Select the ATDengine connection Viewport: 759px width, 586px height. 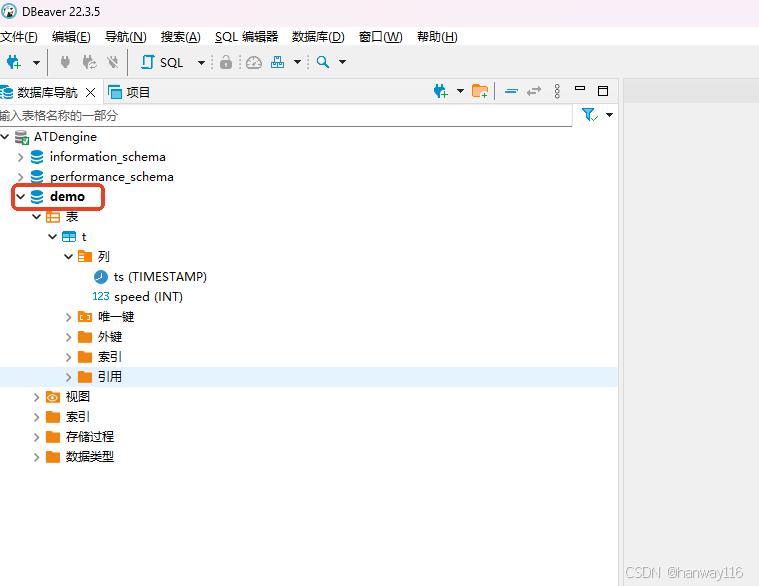click(65, 137)
